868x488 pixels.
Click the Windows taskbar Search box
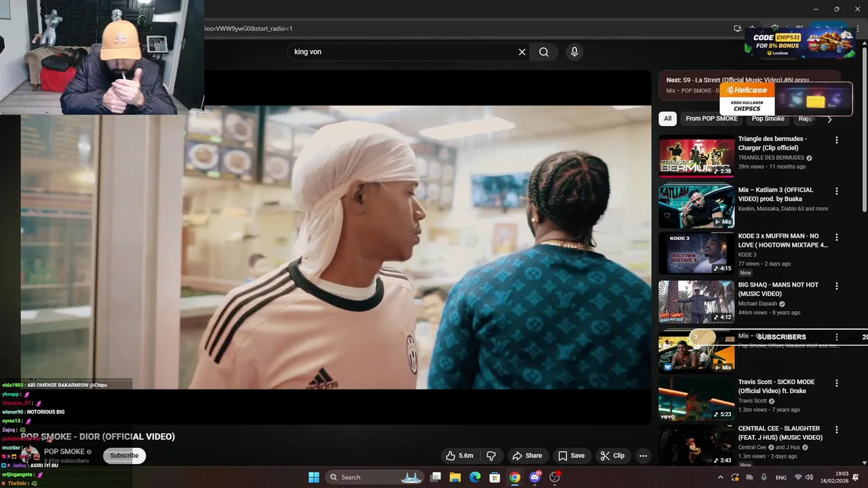pos(375,477)
